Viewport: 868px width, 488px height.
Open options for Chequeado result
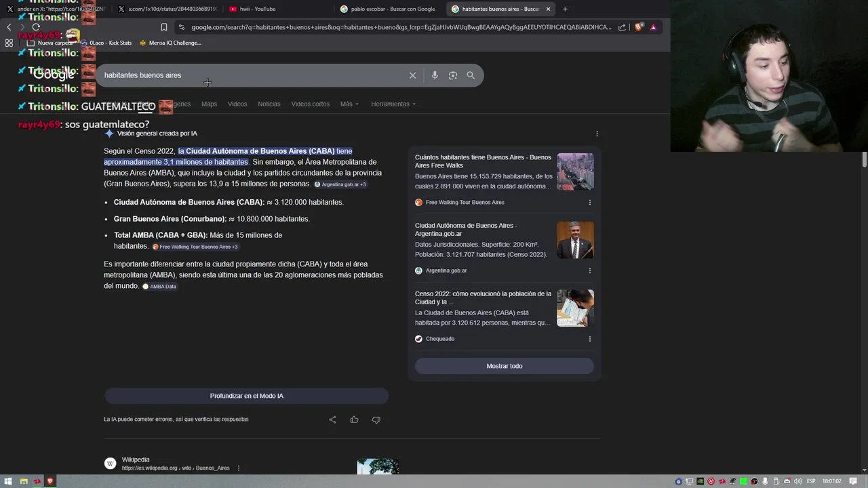pyautogui.click(x=589, y=339)
